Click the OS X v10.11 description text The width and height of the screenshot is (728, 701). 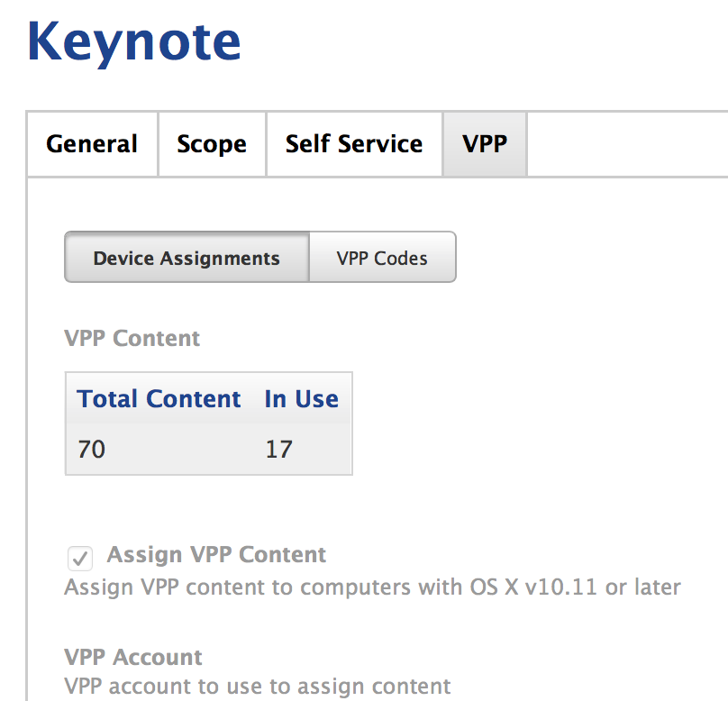[372, 587]
